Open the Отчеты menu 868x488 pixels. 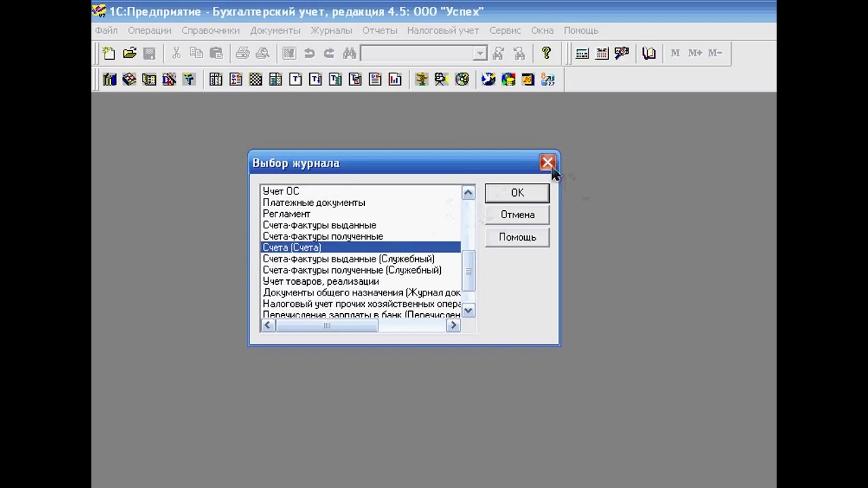(x=380, y=30)
